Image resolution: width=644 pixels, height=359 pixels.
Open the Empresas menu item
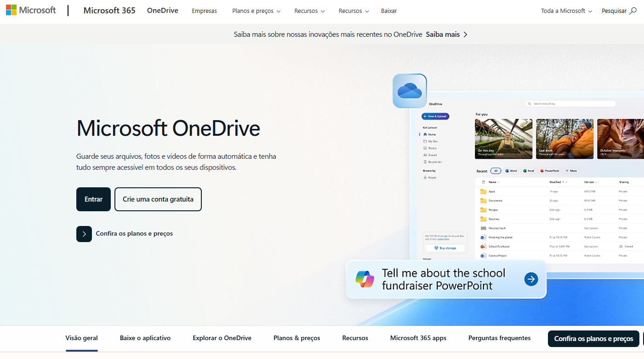(x=204, y=11)
